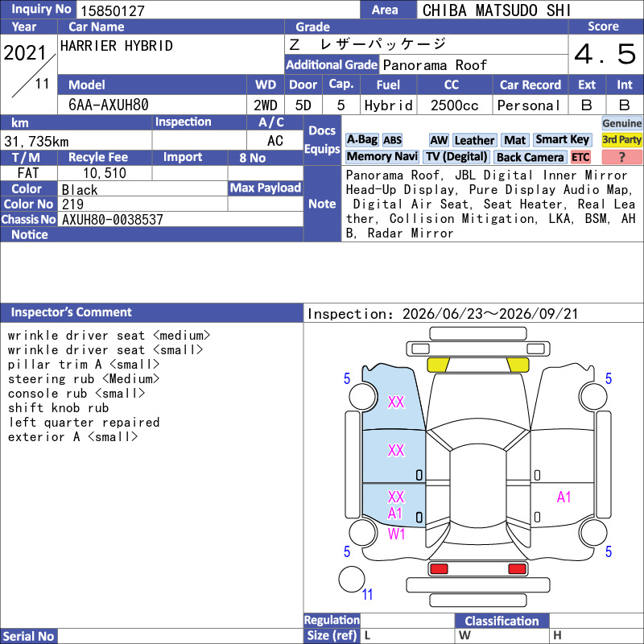Click the 5D door value
Viewport: 644px width, 644px height.
point(303,105)
